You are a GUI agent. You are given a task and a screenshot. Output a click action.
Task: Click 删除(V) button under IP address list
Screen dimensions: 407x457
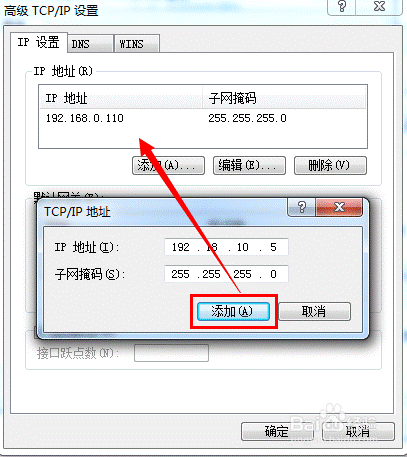point(330,165)
